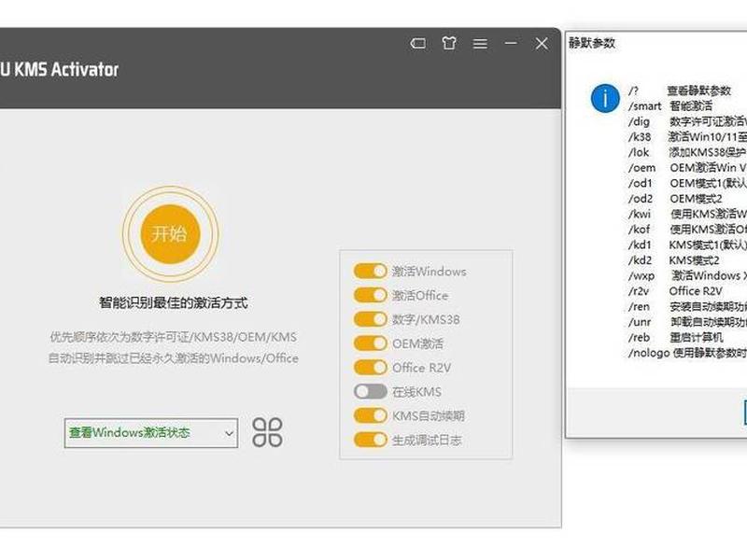Screen dimensions: 747x560
Task: Click the blue info icon in dialog
Action: click(605, 99)
